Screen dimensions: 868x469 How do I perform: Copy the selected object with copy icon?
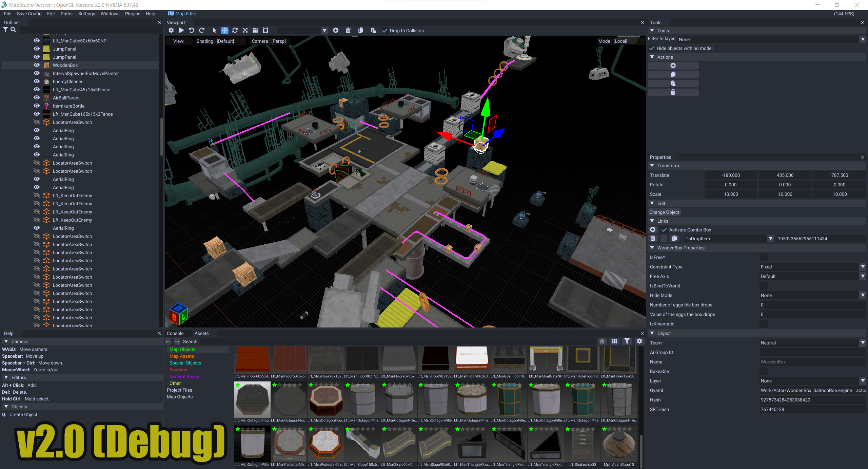click(360, 30)
